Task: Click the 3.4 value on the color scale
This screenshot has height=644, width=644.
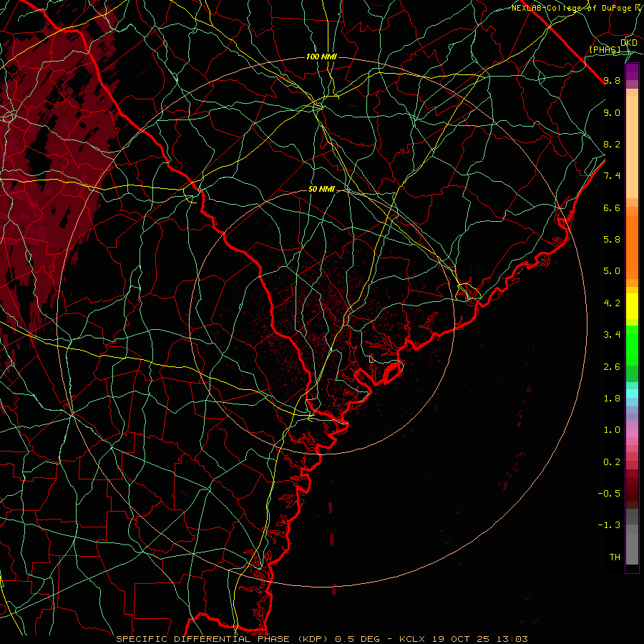Action: (612, 335)
